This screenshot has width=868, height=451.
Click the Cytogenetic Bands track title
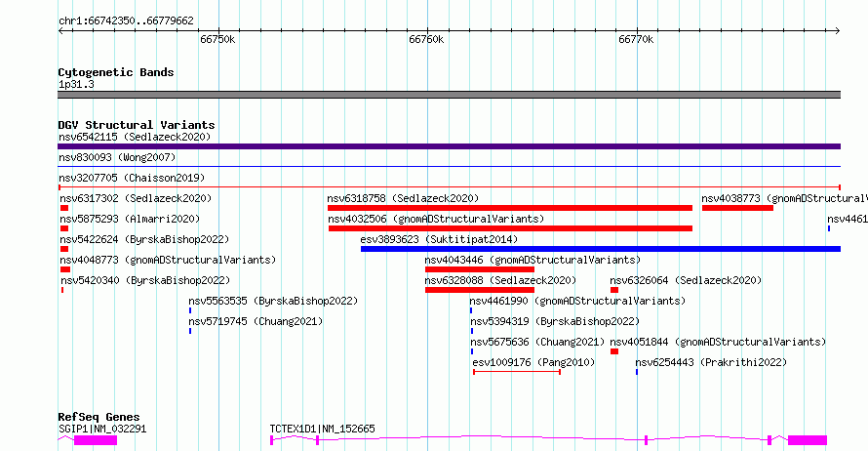click(116, 72)
